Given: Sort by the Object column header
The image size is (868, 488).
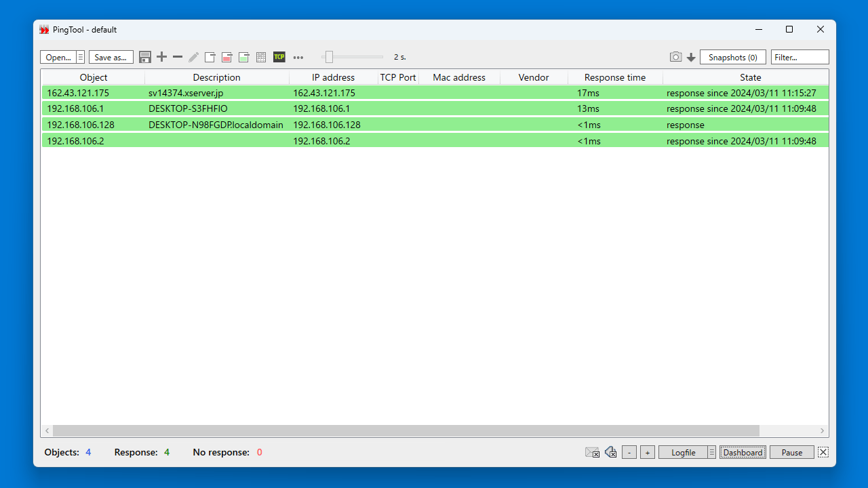Looking at the screenshot, I should (x=94, y=77).
